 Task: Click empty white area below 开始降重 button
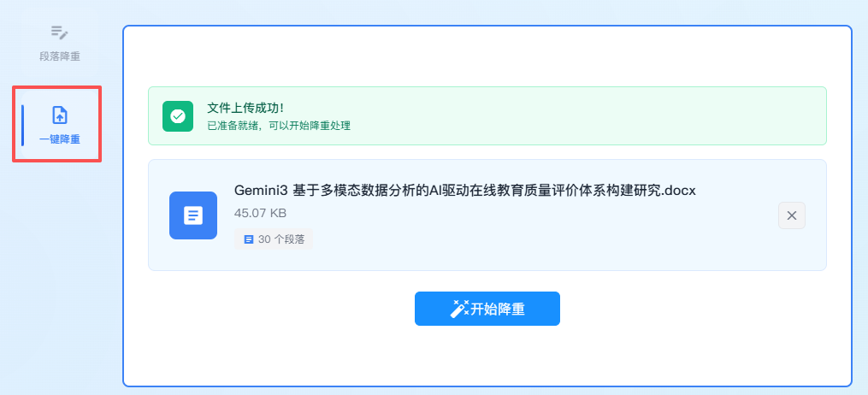pyautogui.click(x=487, y=357)
